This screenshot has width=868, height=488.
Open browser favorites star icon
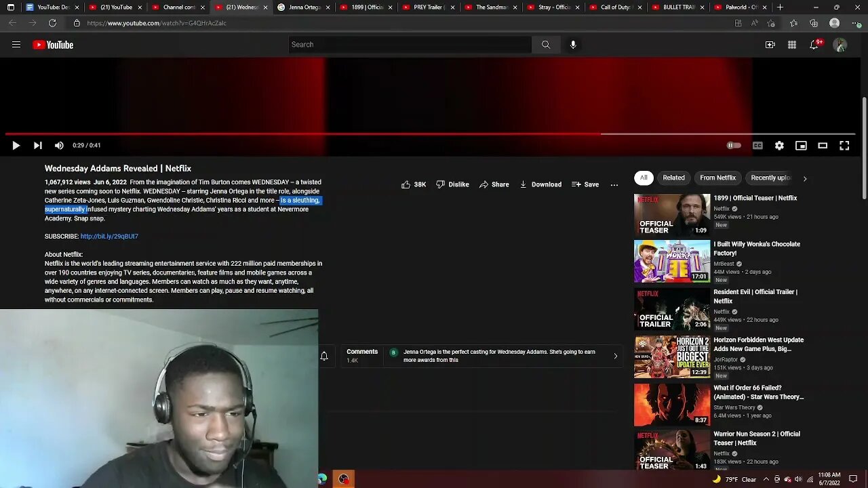point(794,23)
